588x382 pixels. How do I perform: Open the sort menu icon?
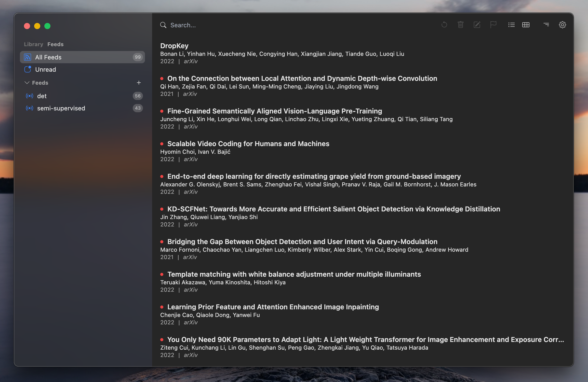click(x=546, y=25)
